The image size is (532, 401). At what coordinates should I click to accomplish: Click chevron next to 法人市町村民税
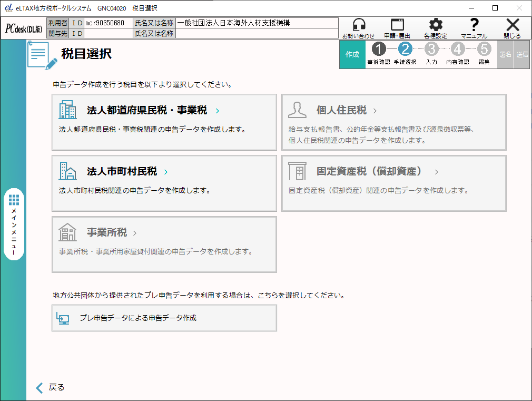pos(166,172)
